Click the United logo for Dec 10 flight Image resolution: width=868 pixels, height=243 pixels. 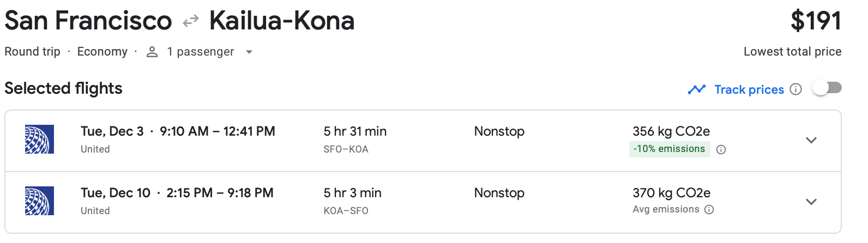pos(39,201)
